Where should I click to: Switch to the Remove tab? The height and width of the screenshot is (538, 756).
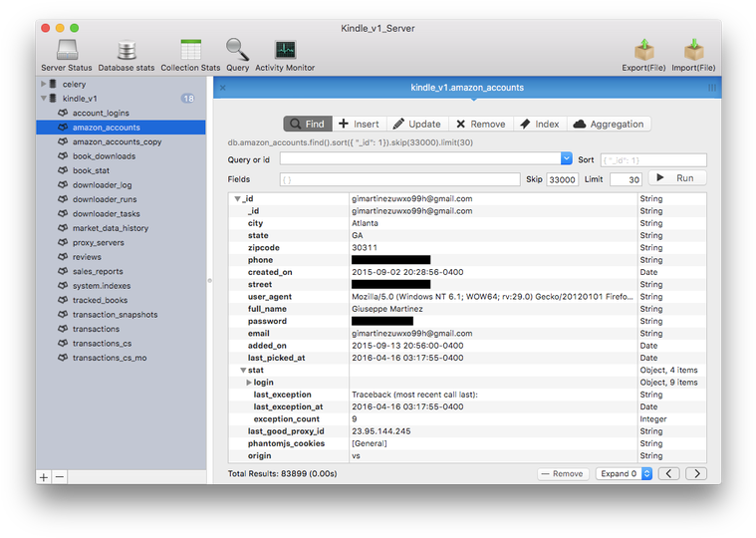point(481,124)
